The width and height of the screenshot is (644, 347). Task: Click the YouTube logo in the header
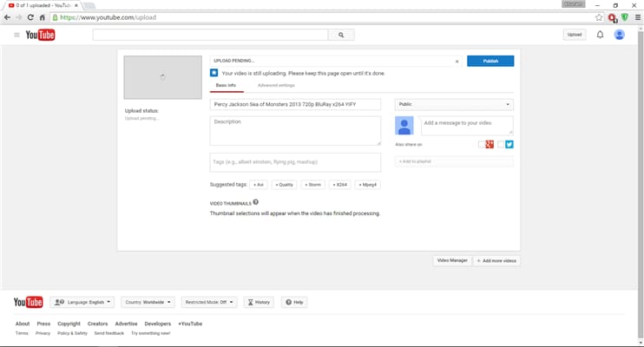(40, 35)
